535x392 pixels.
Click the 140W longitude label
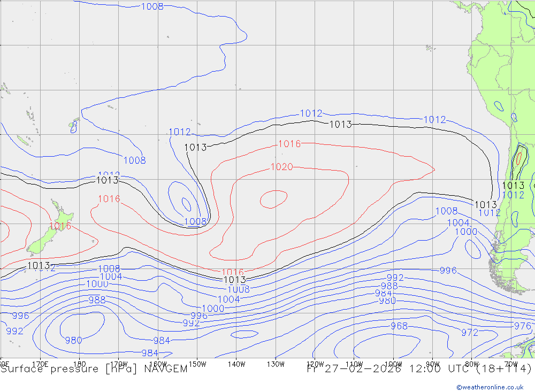click(236, 364)
